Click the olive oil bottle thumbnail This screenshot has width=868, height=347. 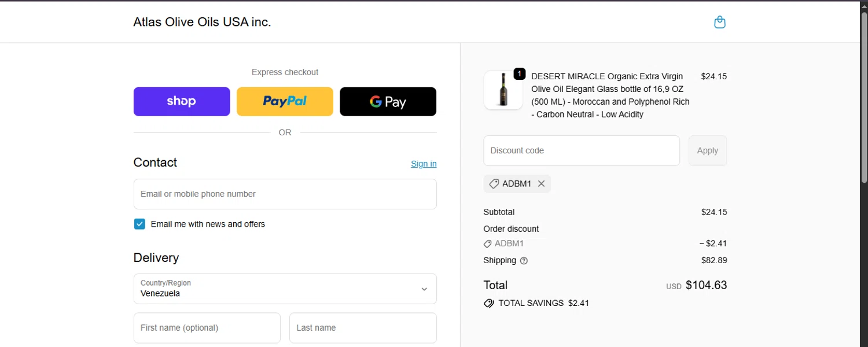(503, 90)
